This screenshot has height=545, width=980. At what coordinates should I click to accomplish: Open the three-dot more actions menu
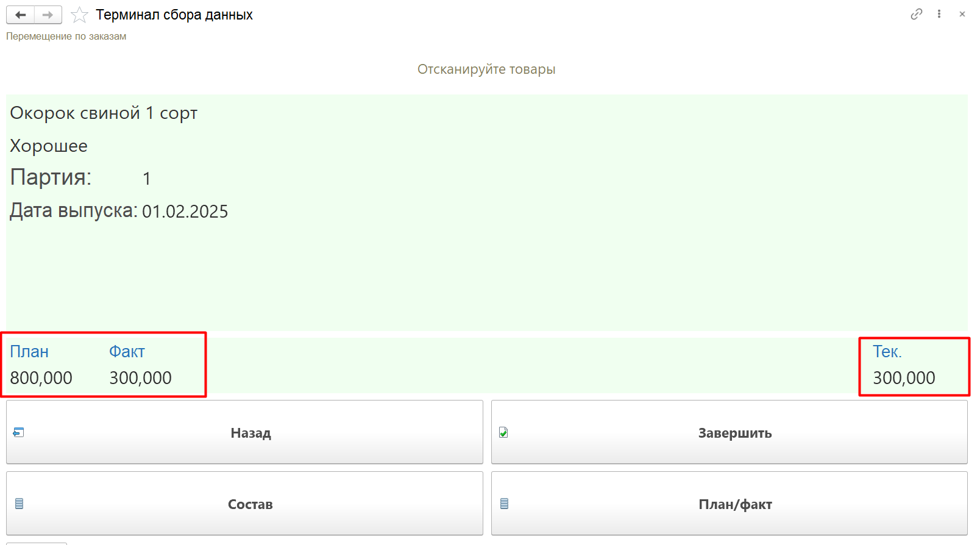pyautogui.click(x=939, y=14)
